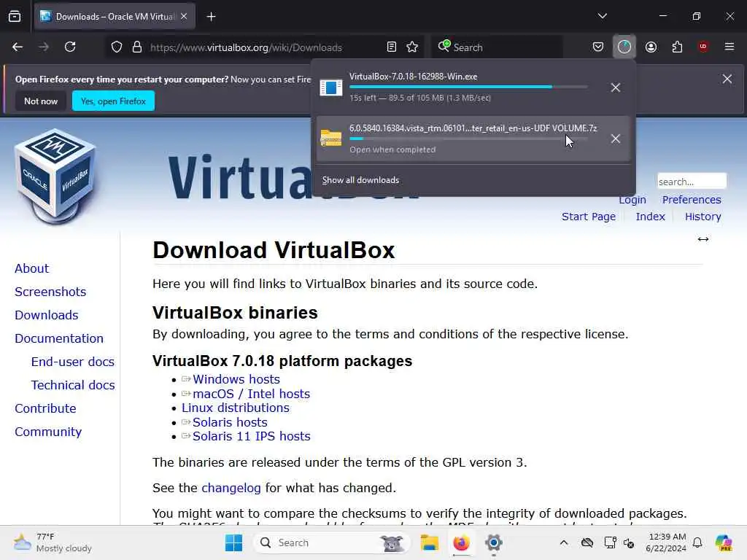Open Linux distributions link
The height and width of the screenshot is (560, 747).
[x=236, y=408]
